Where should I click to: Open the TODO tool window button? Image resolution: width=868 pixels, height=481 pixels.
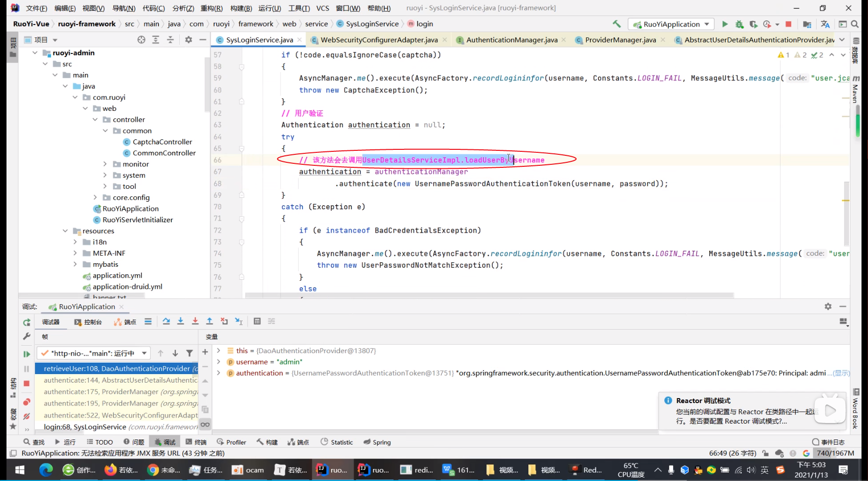click(99, 442)
